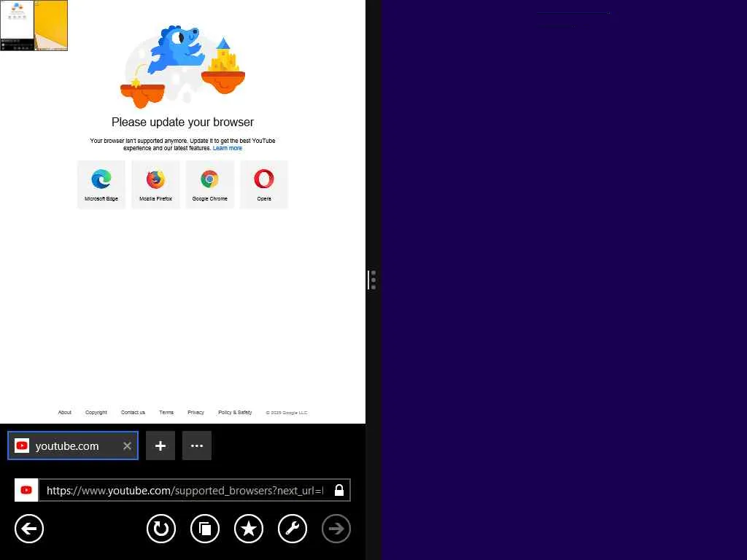The image size is (747, 560).
Task: Go forward with the forward arrow button
Action: click(x=336, y=529)
